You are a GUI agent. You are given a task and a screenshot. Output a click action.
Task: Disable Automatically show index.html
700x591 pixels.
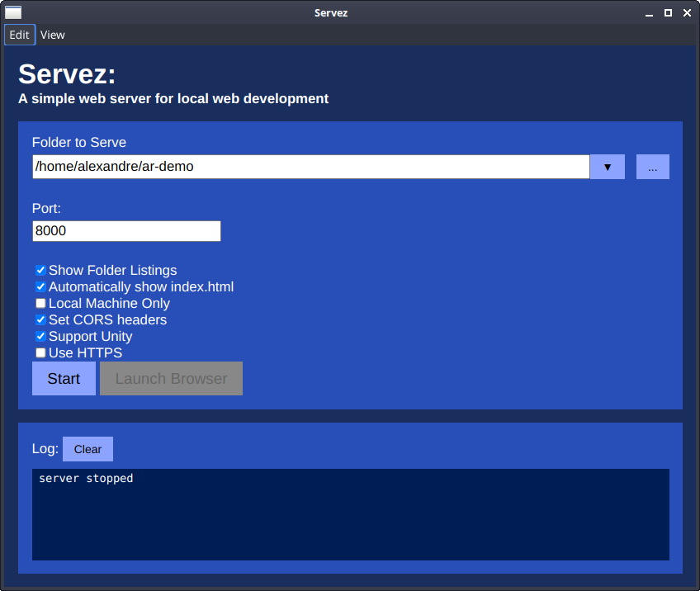(40, 286)
